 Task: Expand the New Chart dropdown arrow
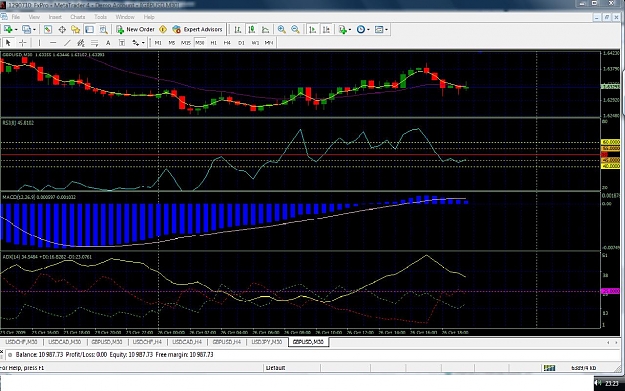coord(16,29)
